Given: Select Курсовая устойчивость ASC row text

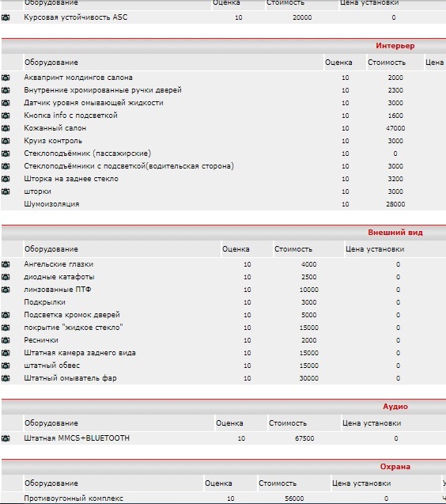Looking at the screenshot, I should pos(76,17).
